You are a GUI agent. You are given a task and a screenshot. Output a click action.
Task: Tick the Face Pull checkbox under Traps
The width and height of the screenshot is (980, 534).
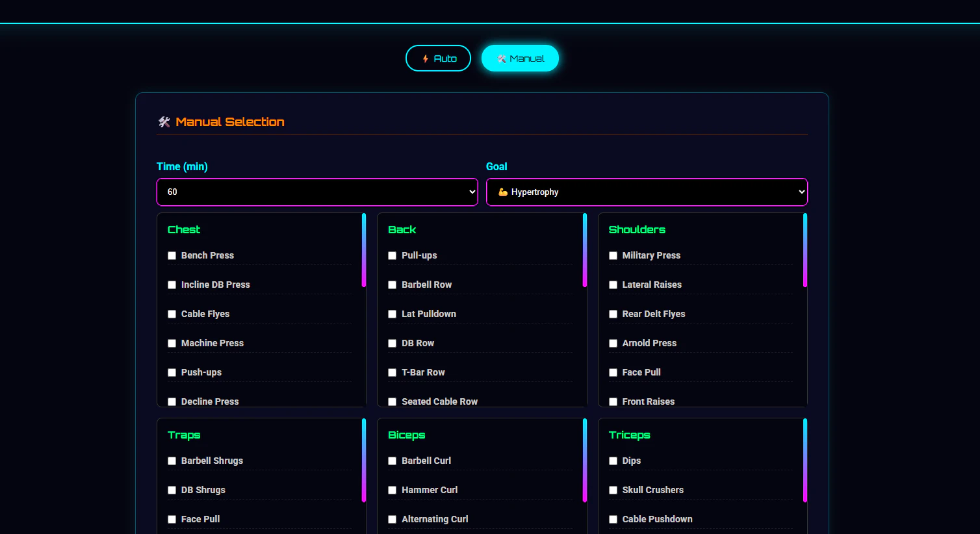point(172,520)
